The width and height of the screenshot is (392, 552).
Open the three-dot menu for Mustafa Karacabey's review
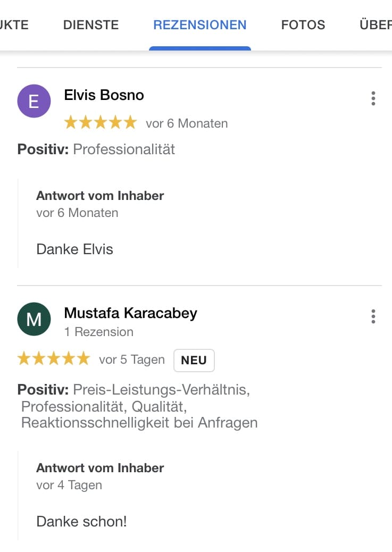point(373,316)
